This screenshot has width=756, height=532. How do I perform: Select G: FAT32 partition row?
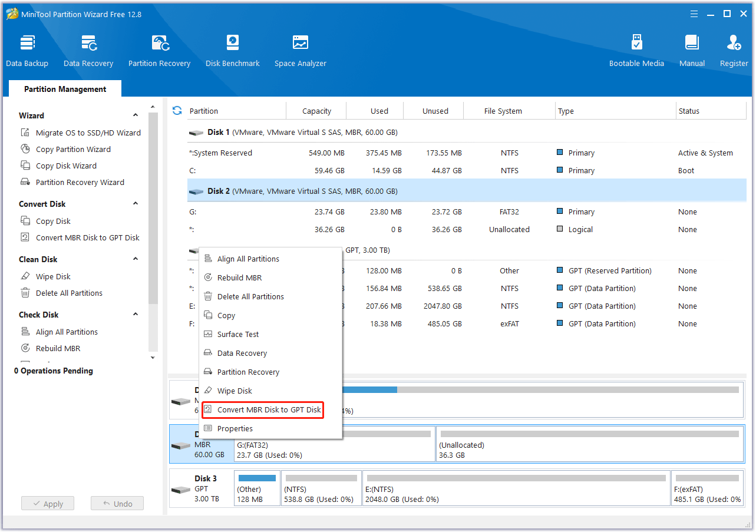[467, 212]
